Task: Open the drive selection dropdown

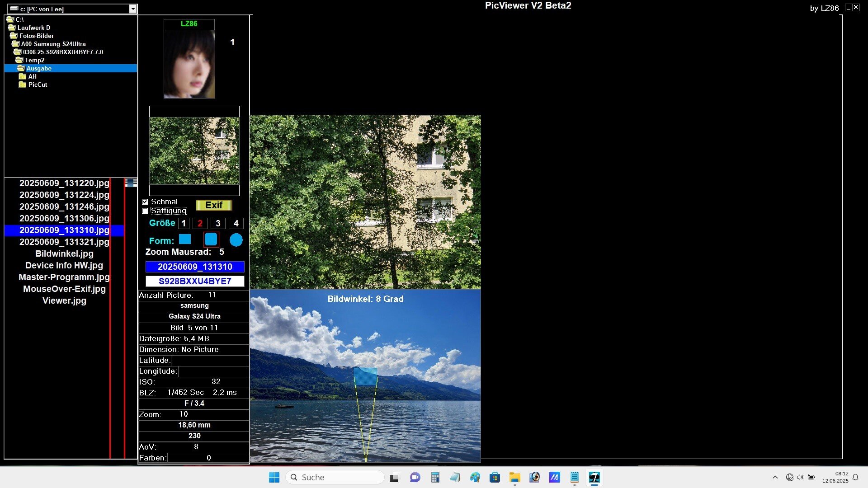Action: pyautogui.click(x=132, y=9)
